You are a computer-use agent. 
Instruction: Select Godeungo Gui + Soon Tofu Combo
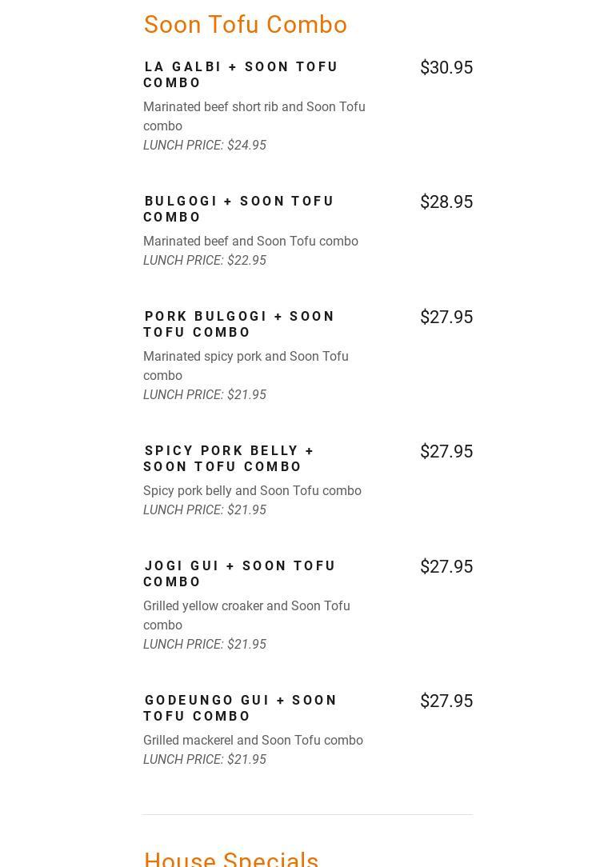coord(240,708)
